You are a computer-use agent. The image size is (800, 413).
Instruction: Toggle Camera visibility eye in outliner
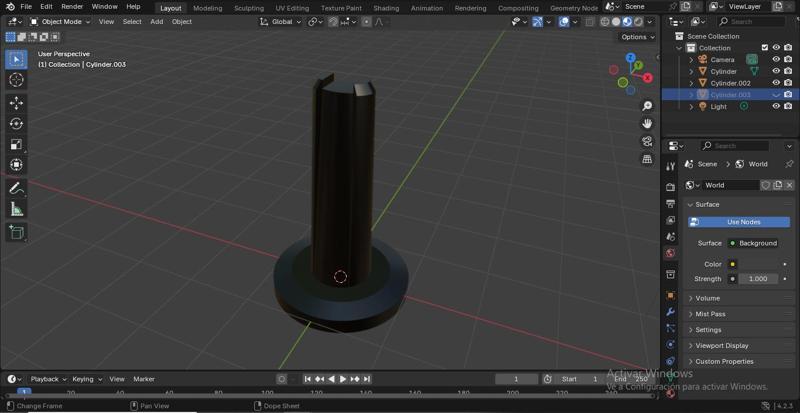pyautogui.click(x=776, y=59)
